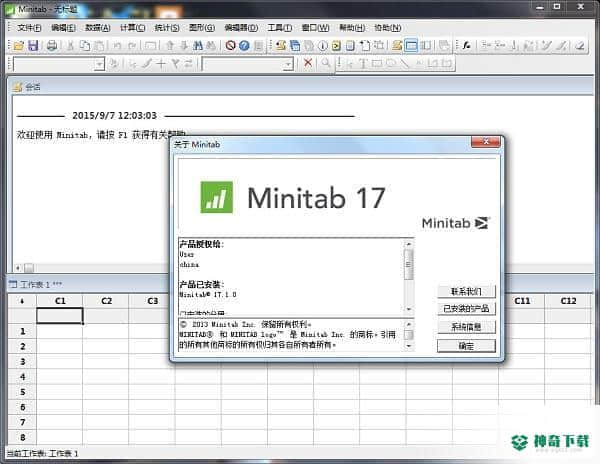Image resolution: width=600 pixels, height=464 pixels.
Task: Expand the second toolbar combo box arrow
Action: click(x=288, y=64)
